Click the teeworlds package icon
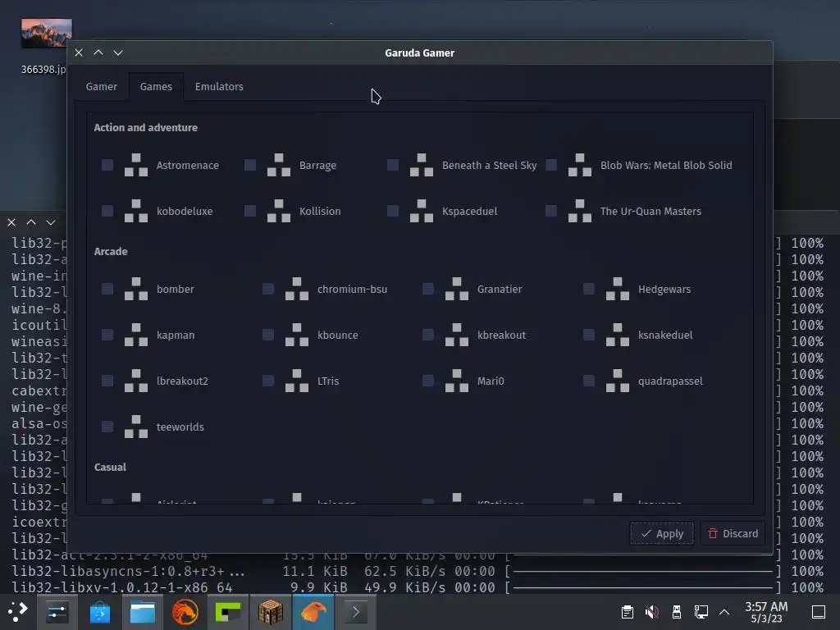Image resolution: width=840 pixels, height=630 pixels. 136,427
